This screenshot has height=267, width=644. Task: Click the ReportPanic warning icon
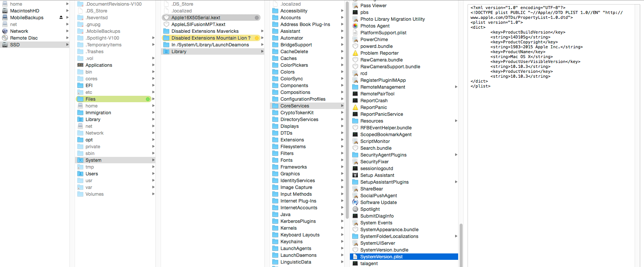click(355, 107)
